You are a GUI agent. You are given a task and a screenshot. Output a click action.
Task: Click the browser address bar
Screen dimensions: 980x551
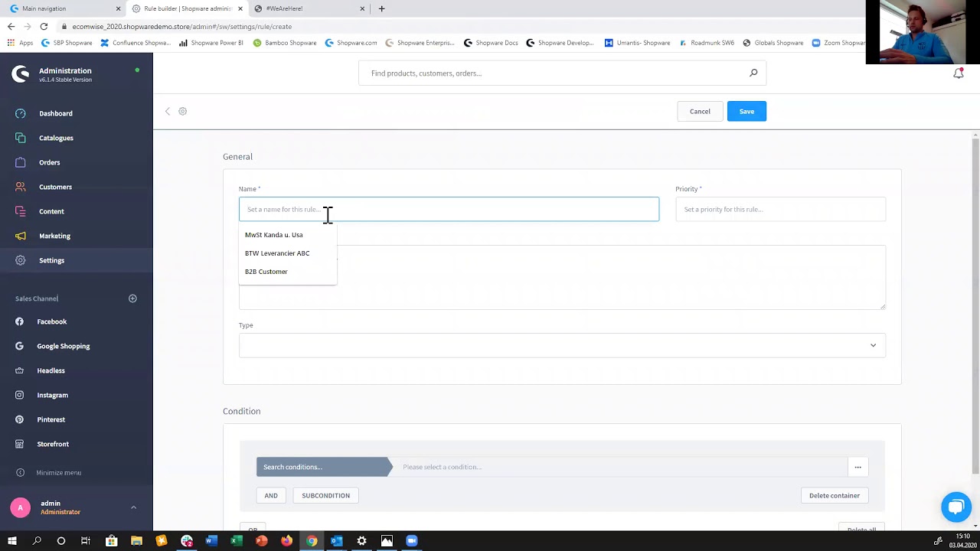[459, 26]
